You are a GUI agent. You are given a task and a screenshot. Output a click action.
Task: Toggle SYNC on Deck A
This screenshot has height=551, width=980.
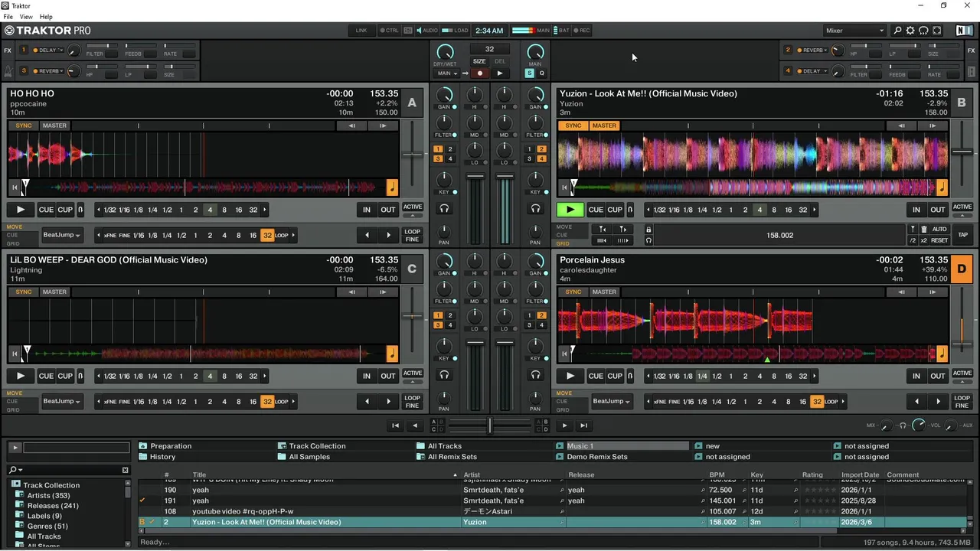tap(24, 126)
